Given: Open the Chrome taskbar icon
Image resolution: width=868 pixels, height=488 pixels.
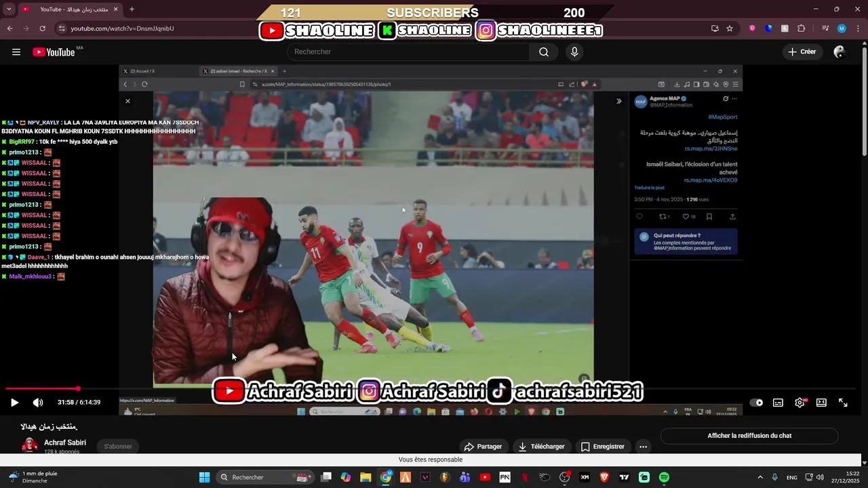Looking at the screenshot, I should (x=386, y=477).
